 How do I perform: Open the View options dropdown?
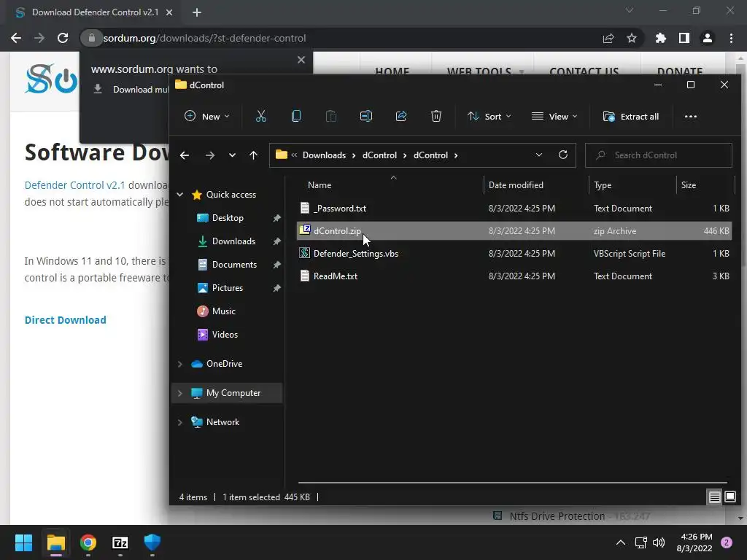tap(554, 116)
